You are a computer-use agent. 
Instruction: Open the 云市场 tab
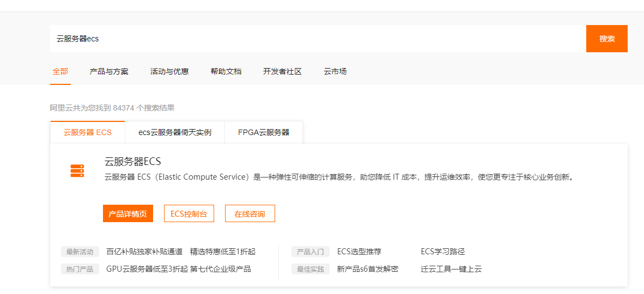pyautogui.click(x=335, y=71)
